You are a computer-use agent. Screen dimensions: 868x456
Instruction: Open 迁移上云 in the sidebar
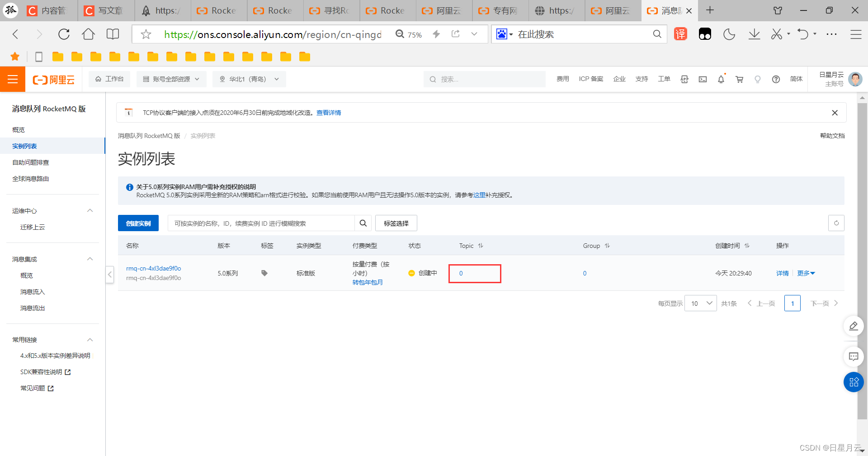point(33,227)
